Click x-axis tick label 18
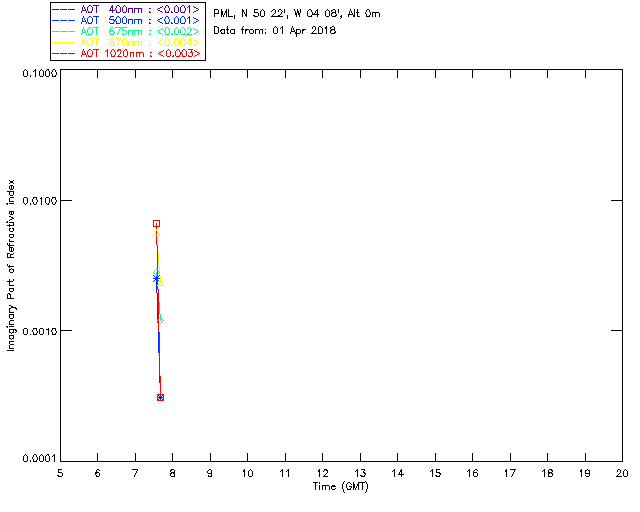640x512 pixels. 547,473
